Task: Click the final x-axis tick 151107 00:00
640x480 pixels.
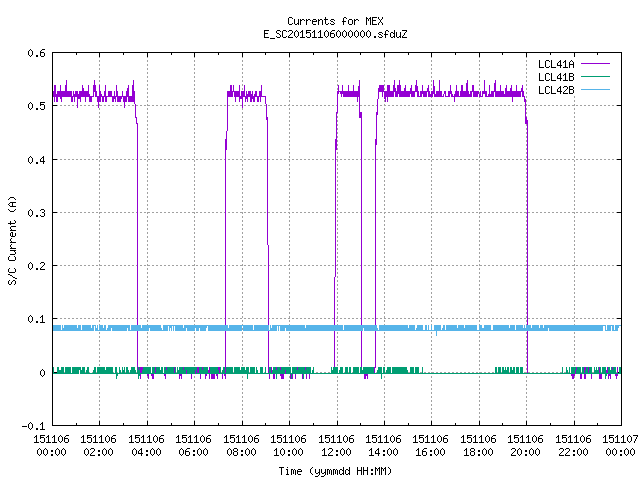Action: tap(620, 446)
